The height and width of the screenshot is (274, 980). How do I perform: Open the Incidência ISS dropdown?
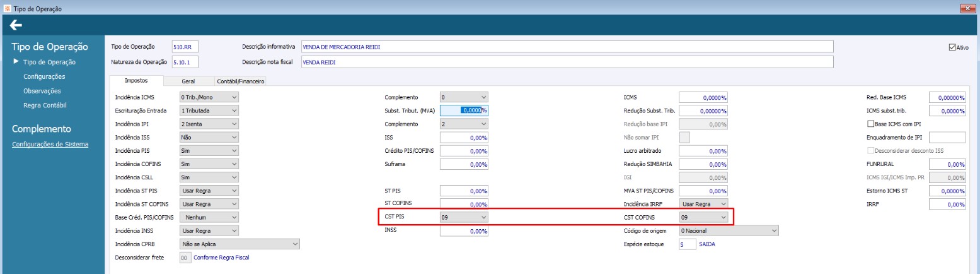(209, 137)
